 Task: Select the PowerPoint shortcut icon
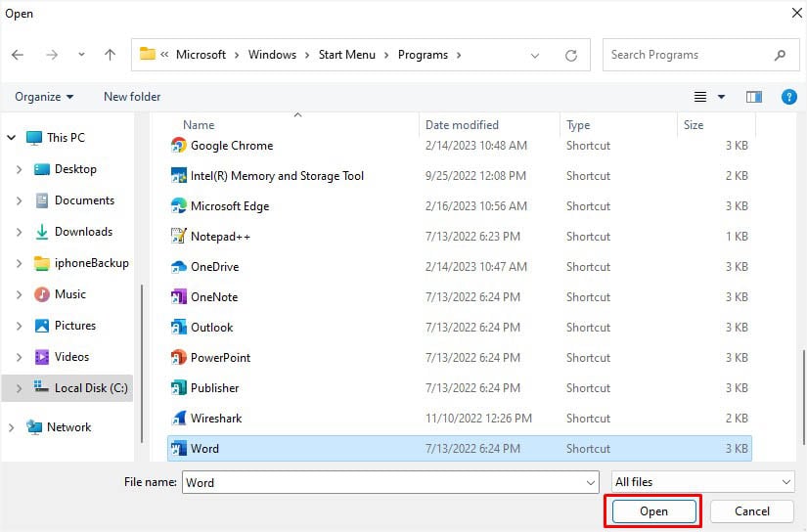pyautogui.click(x=179, y=358)
